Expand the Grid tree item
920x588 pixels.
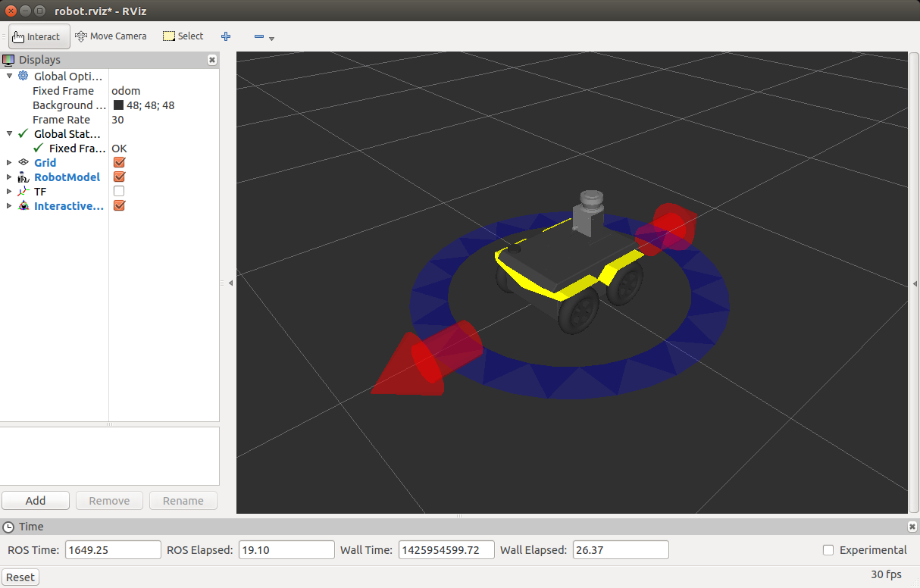pyautogui.click(x=9, y=163)
